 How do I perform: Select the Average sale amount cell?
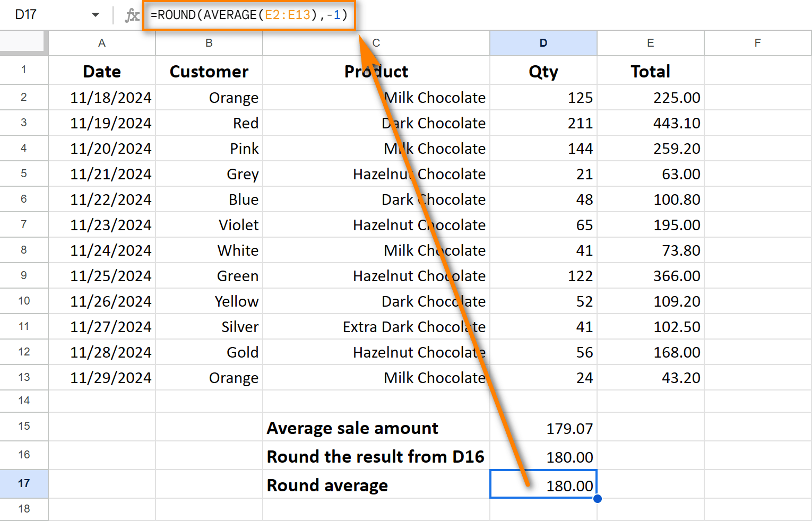[x=376, y=428]
